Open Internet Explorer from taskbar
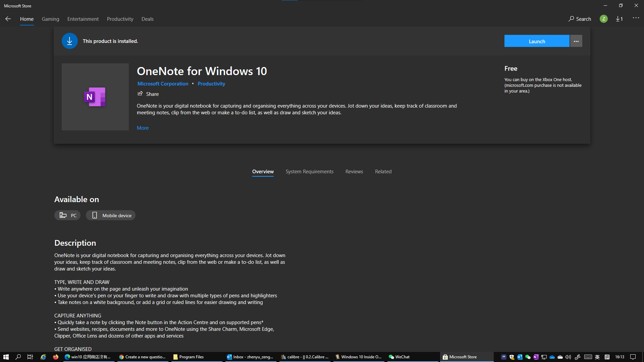Screen dimensions: 644x362 tap(43, 357)
